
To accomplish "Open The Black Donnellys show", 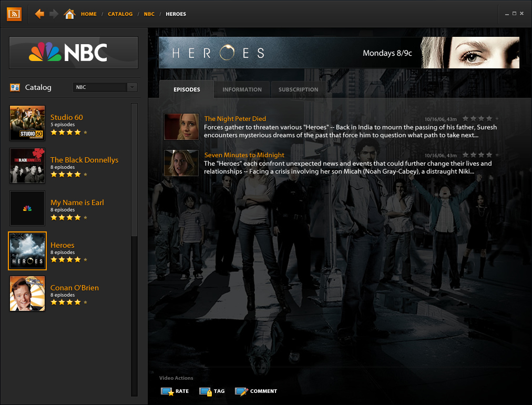I will 84,160.
